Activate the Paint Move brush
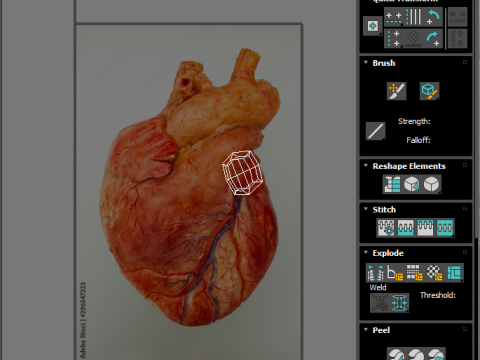The image size is (480, 360). click(397, 91)
